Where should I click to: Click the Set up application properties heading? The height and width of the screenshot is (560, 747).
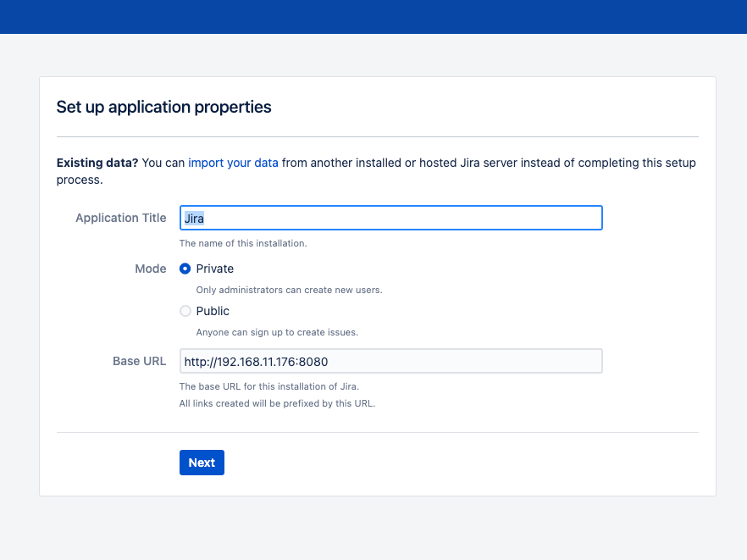164,108
